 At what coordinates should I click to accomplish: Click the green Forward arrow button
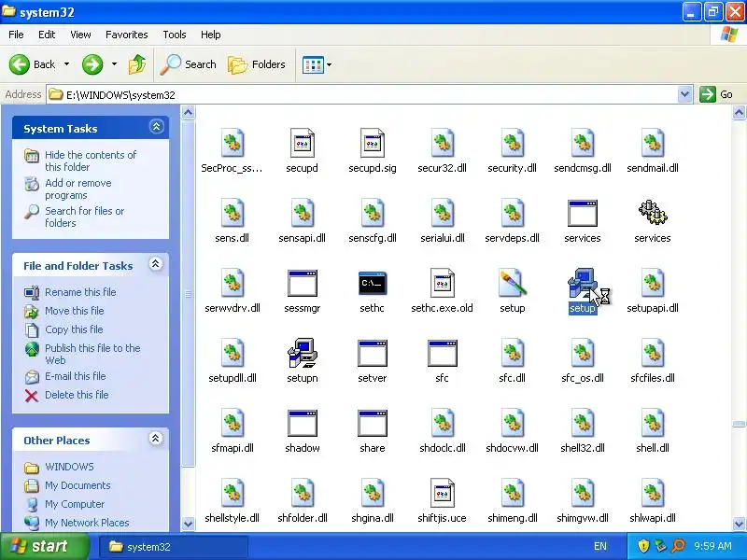(x=92, y=64)
